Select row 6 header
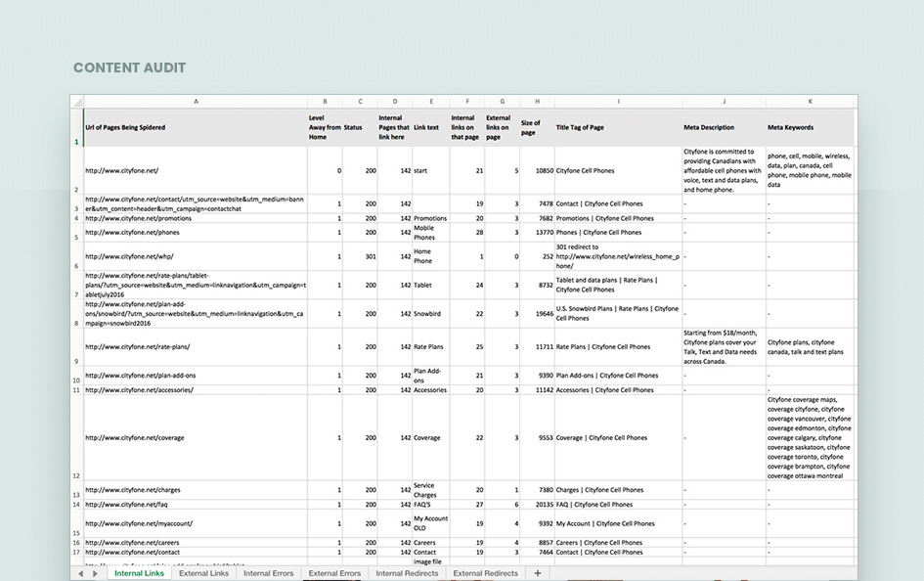The width and height of the screenshot is (924, 581). 76,256
